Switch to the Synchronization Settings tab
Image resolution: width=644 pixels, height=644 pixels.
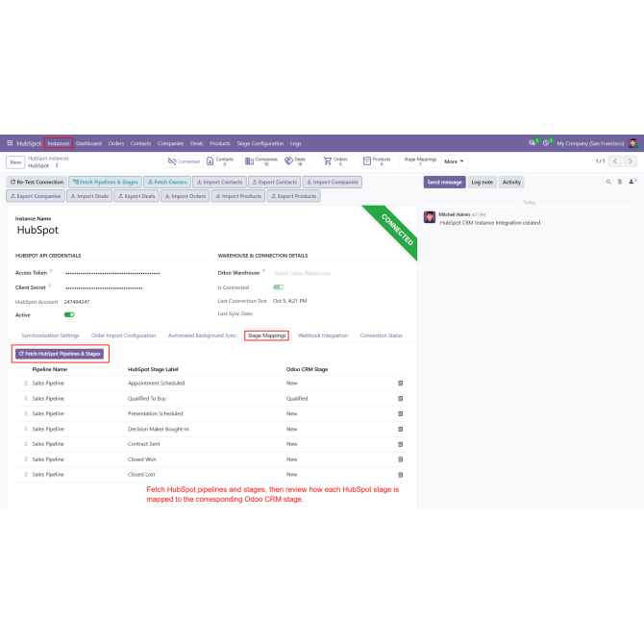pyautogui.click(x=50, y=335)
